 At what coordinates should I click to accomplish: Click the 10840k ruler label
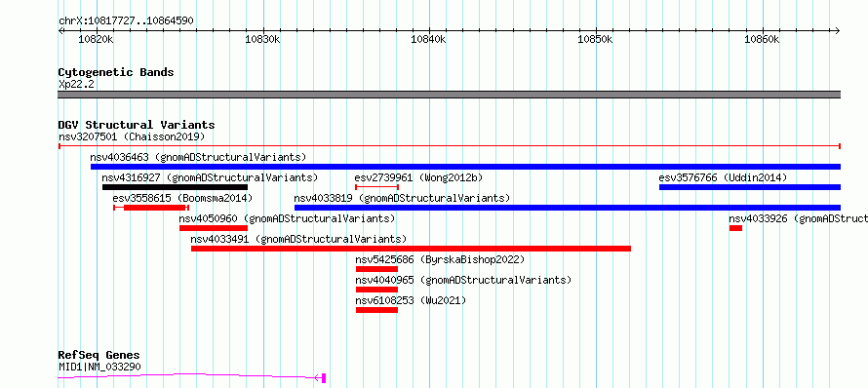pyautogui.click(x=428, y=40)
